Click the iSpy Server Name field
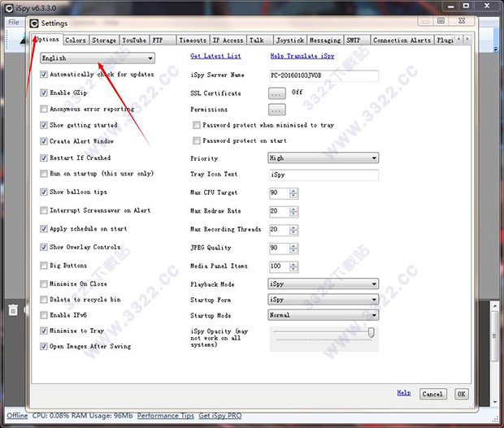504x428 pixels. [324, 76]
